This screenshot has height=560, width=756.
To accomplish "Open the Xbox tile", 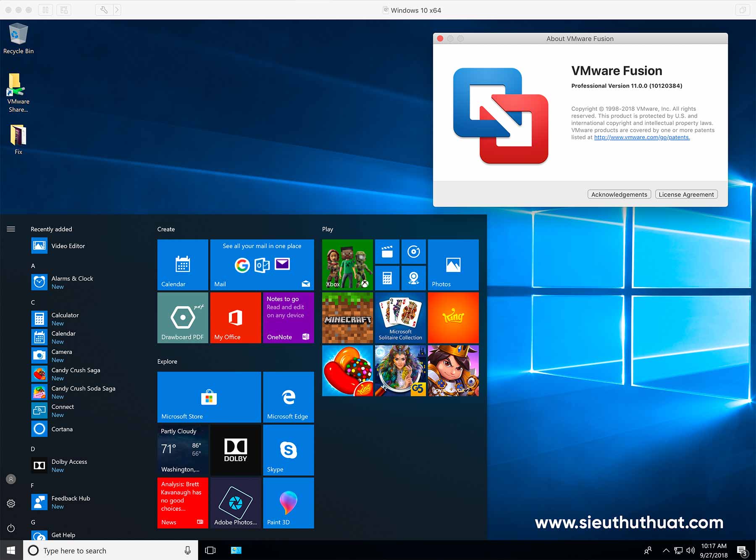I will click(347, 265).
